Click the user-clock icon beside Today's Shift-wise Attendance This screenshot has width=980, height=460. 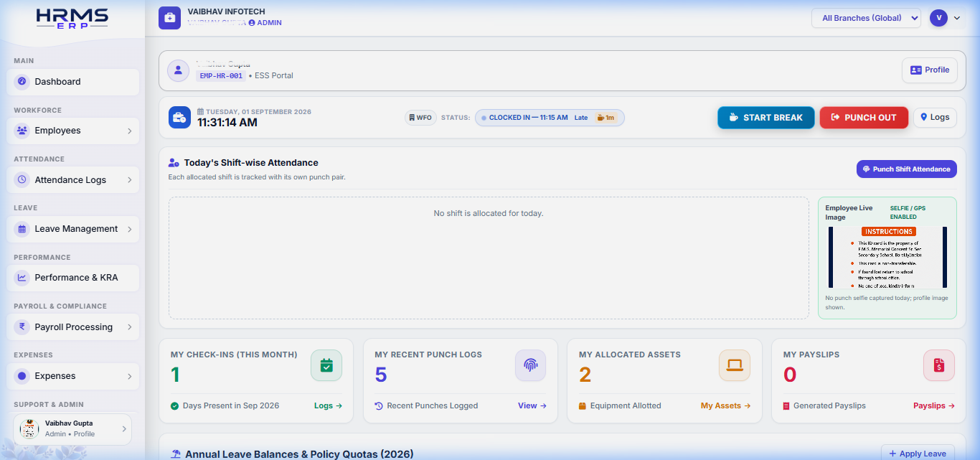174,163
